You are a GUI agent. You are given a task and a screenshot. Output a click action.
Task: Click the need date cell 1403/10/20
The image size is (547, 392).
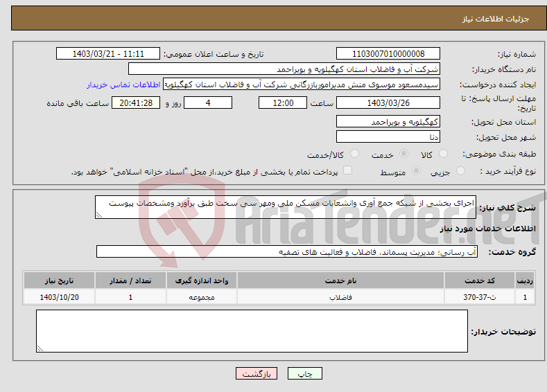pyautogui.click(x=60, y=297)
